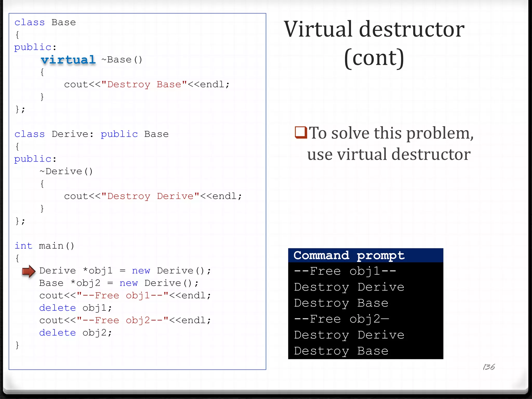Click the line 'Base *obj2 = new Derive();'
This screenshot has width=532, height=399.
click(x=119, y=283)
